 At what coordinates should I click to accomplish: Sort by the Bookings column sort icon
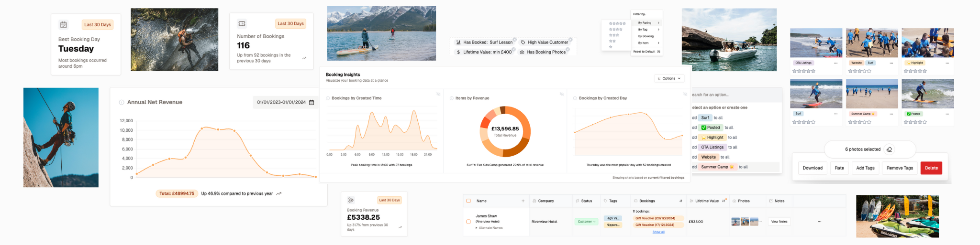[x=680, y=201]
